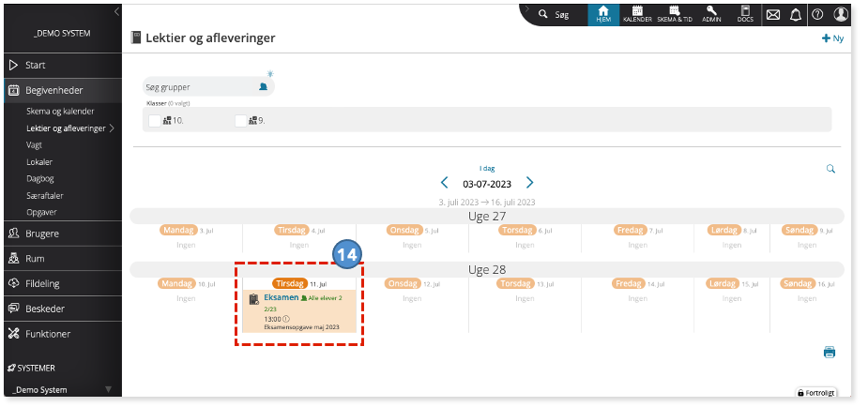Viewport: 868px width, 407px height.
Task: Tick the class 9. checkbox
Action: coord(241,121)
